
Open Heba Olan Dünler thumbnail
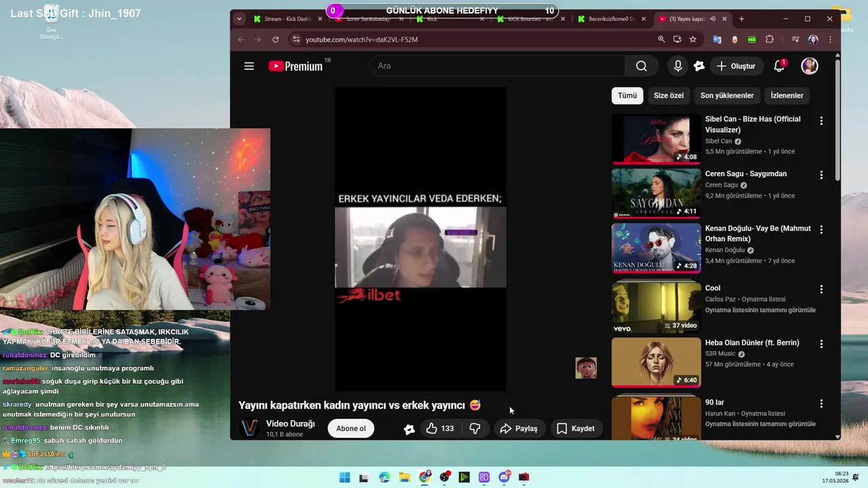(656, 362)
